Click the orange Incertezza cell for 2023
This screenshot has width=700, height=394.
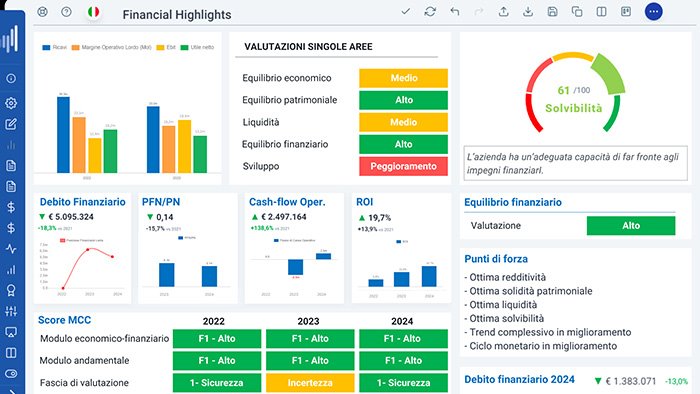point(310,383)
